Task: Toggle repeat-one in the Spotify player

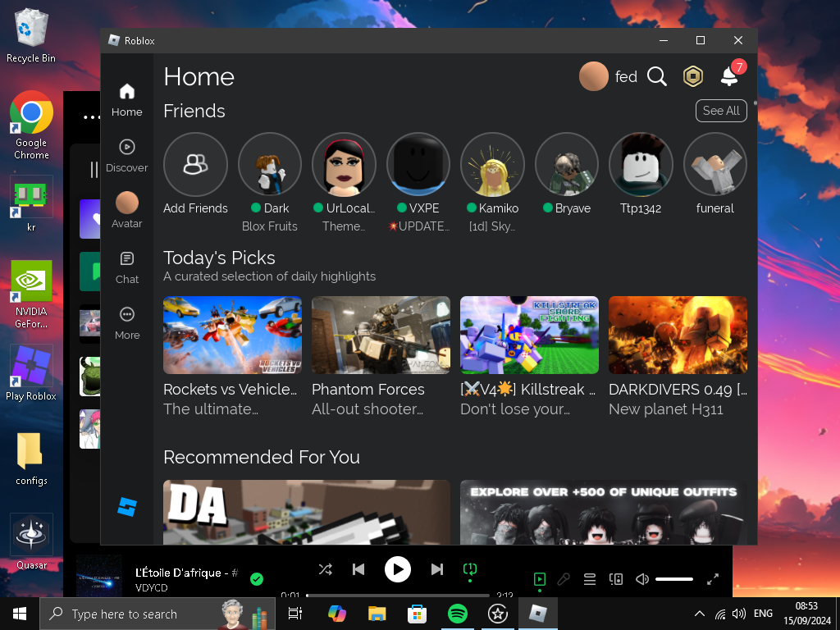Action: [x=470, y=569]
